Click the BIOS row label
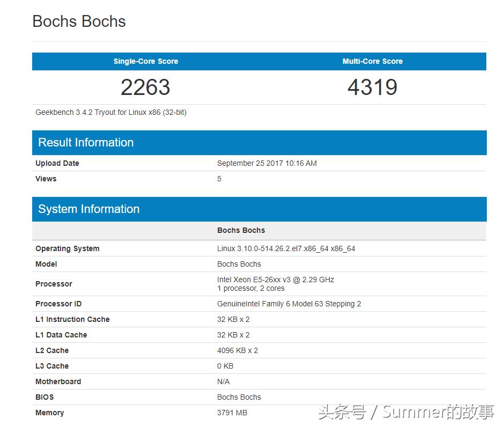504x426 pixels. coord(45,397)
